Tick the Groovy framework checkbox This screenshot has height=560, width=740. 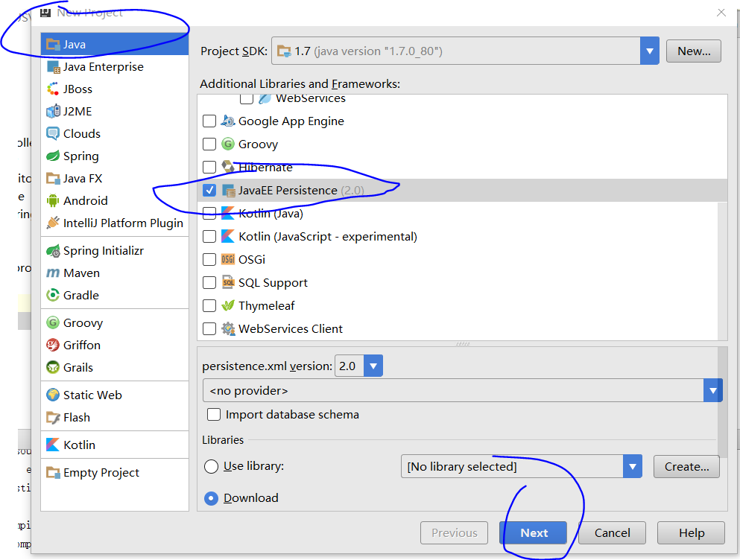[209, 144]
